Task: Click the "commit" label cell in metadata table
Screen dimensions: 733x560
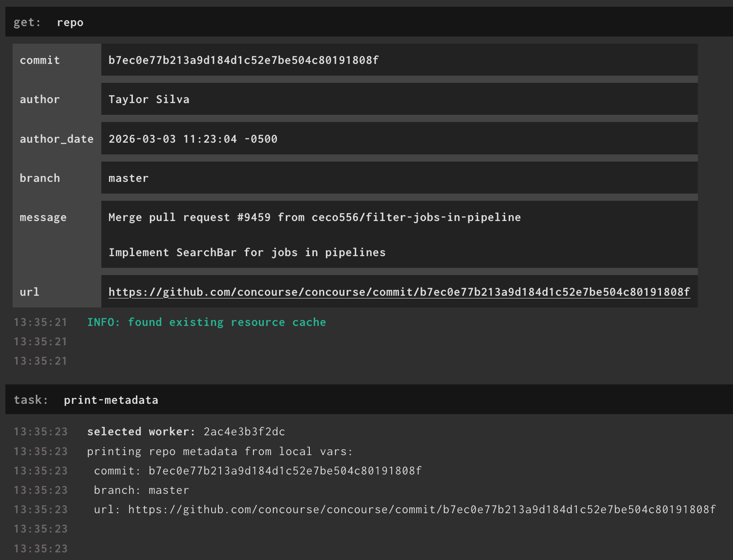Action: [x=40, y=60]
